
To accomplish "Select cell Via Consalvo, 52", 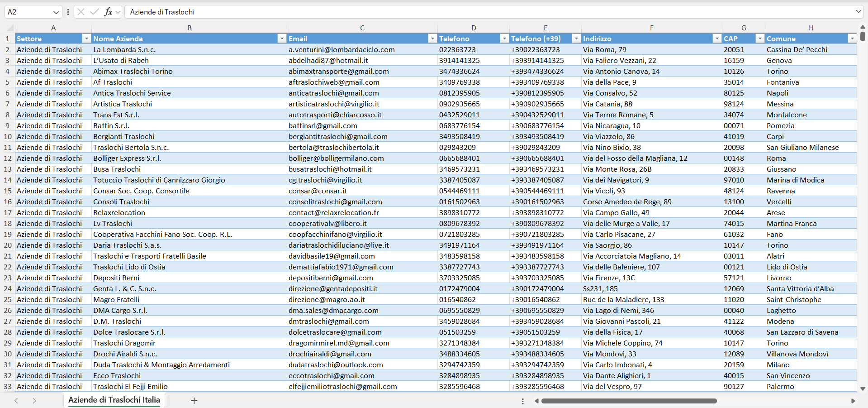I will (652, 93).
